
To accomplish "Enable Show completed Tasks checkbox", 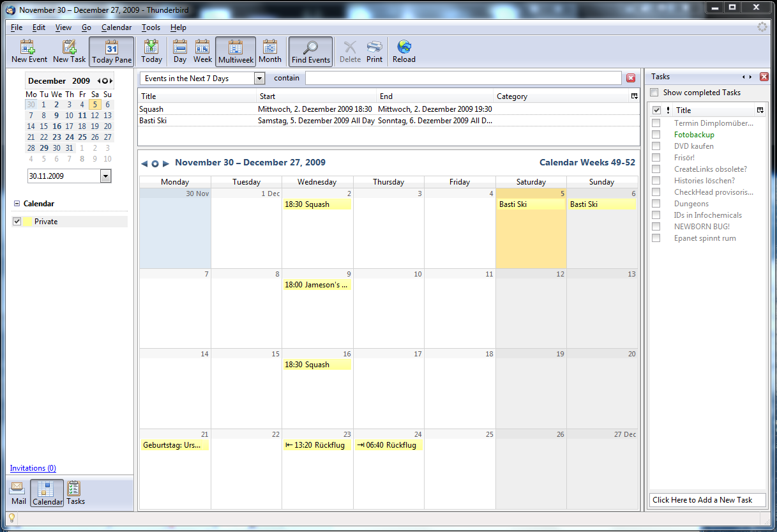I will point(654,93).
